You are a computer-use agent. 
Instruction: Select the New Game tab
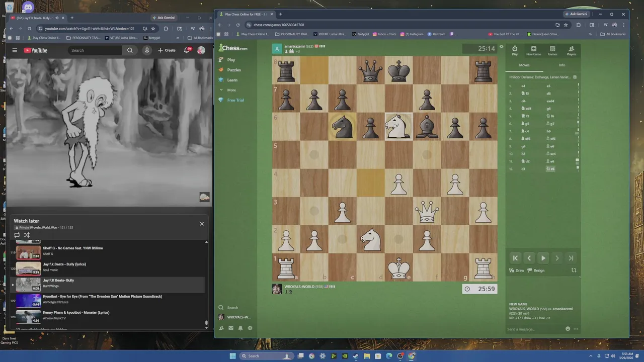click(x=534, y=51)
